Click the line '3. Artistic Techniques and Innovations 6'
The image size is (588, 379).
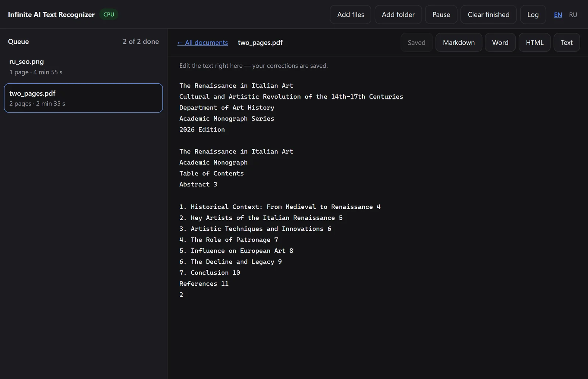click(255, 229)
